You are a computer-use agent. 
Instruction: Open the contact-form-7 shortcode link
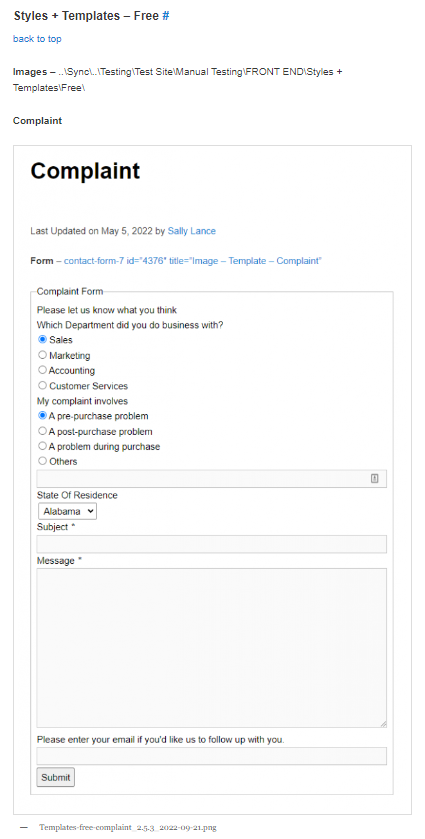(193, 261)
